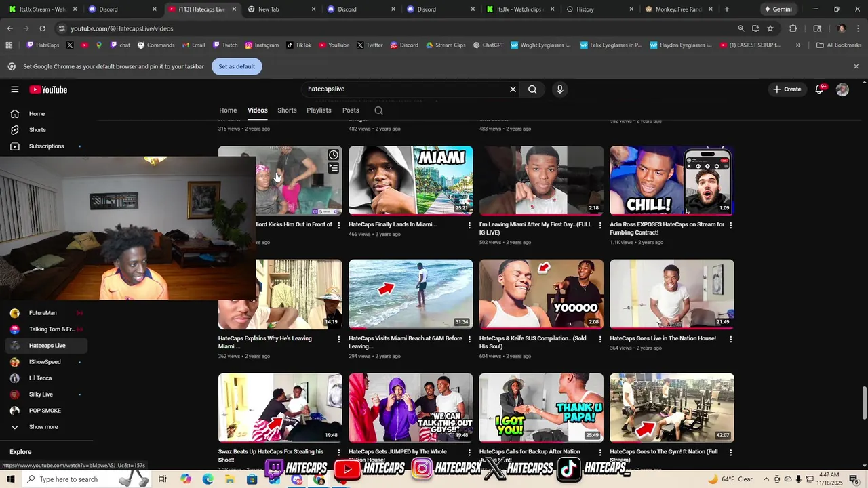
Task: Open Miami Beach 6AM video thumbnail
Action: click(411, 294)
